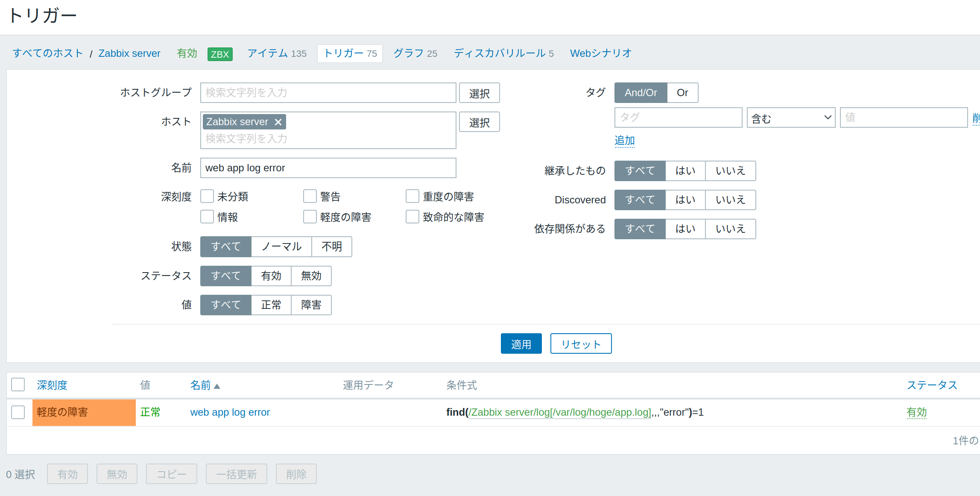The height and width of the screenshot is (496, 980).
Task: Open the 含む tag operator dropdown
Action: [791, 117]
